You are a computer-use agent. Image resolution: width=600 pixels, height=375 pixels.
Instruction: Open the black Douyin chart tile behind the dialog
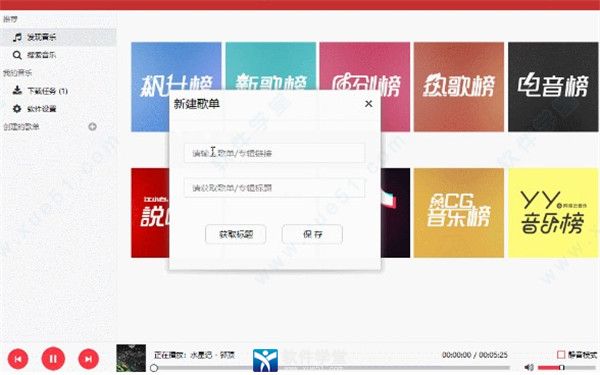[395, 213]
